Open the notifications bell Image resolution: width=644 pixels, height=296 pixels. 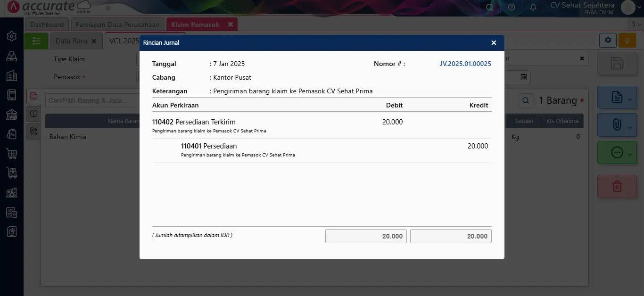click(533, 8)
